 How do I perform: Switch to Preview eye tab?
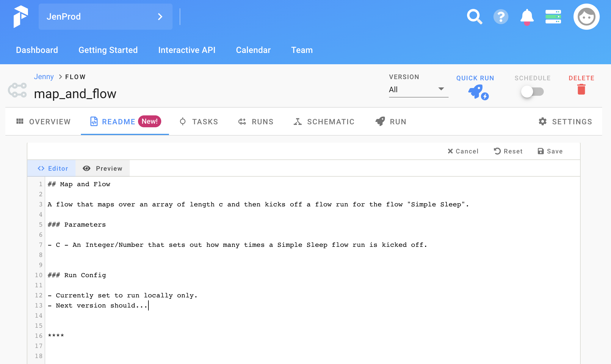[103, 168]
